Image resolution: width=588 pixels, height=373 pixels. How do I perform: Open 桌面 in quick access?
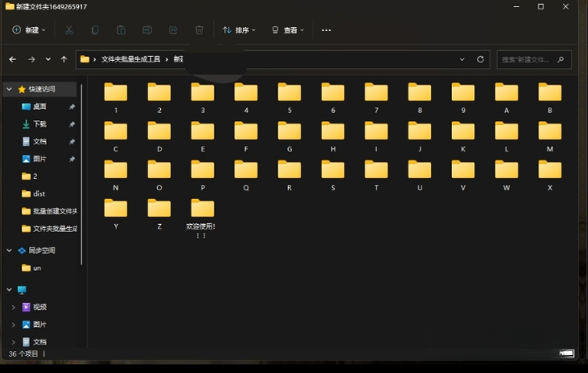pos(39,106)
